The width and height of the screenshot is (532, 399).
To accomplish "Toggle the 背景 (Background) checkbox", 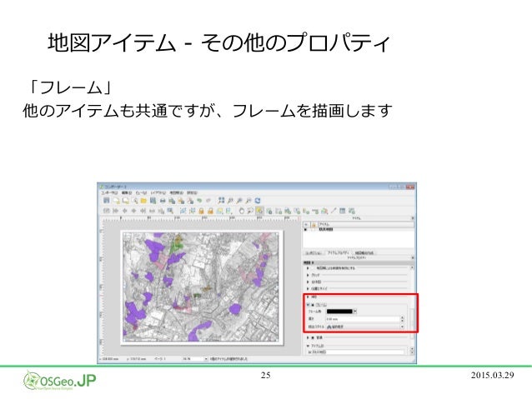I will (x=313, y=338).
